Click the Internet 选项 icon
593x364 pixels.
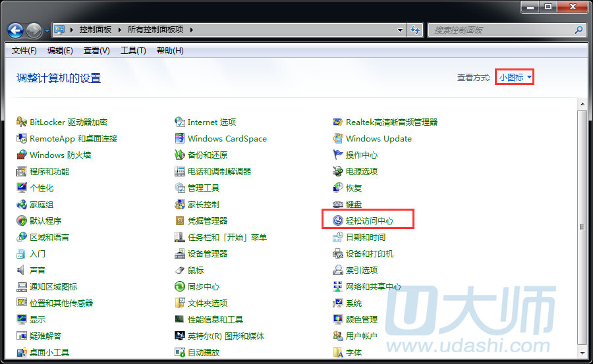(180, 122)
